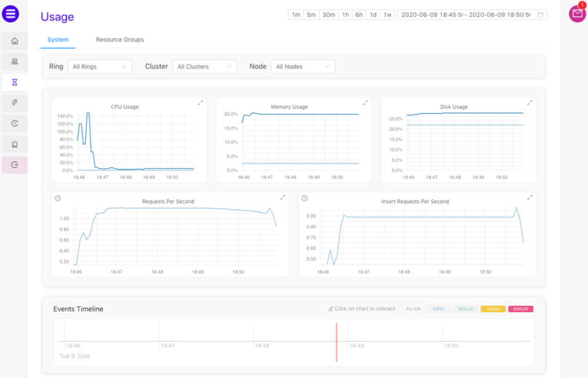Image resolution: width=588 pixels, height=378 pixels.
Task: Switch to the Resource Groups tab
Action: tap(120, 40)
